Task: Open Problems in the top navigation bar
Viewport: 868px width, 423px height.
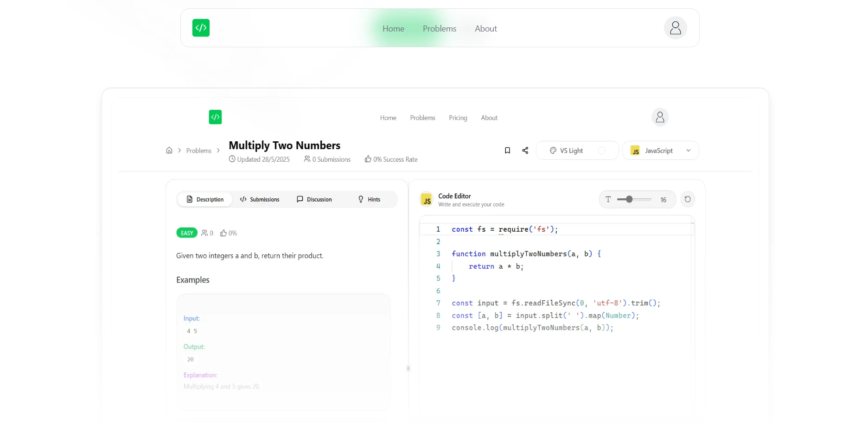Action: coord(439,29)
